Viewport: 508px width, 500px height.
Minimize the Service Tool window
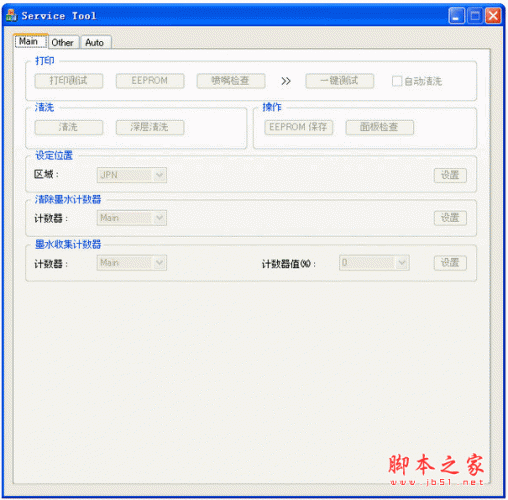point(456,16)
